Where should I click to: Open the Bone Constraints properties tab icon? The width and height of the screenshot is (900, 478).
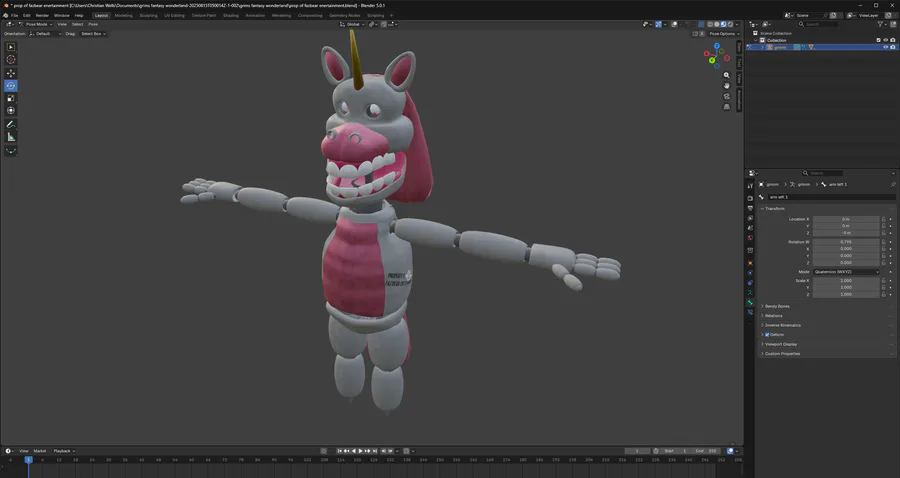(750, 312)
